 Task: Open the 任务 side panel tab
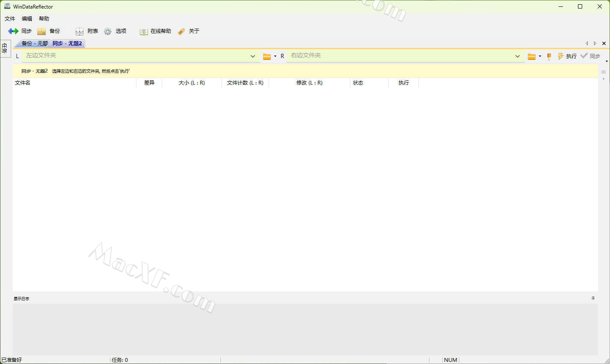pyautogui.click(x=5, y=48)
